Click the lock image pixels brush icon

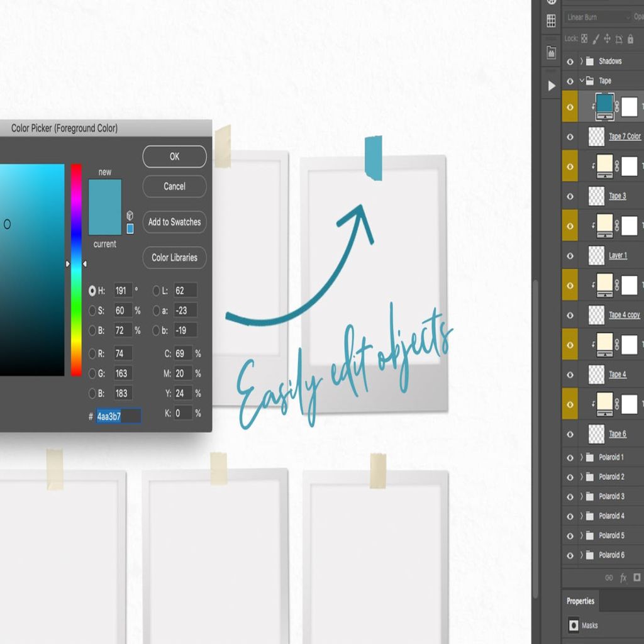pyautogui.click(x=596, y=39)
